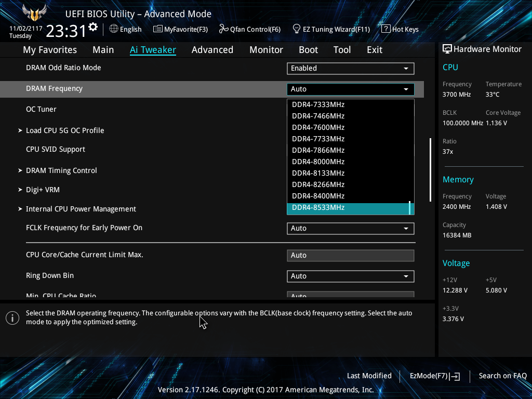Select DDR4-8133MHz frequency
This screenshot has height=399, width=532.
(351, 174)
